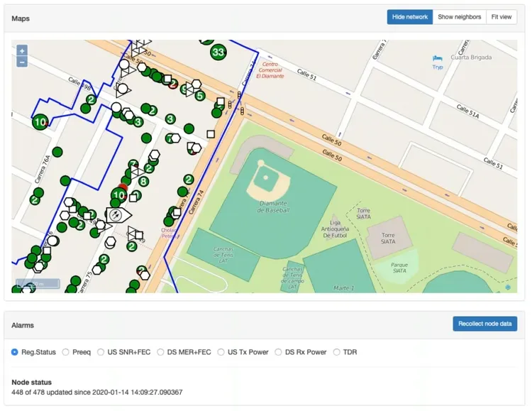Image resolution: width=532 pixels, height=411 pixels.
Task: Pick the US Tx Power option
Action: pos(221,352)
